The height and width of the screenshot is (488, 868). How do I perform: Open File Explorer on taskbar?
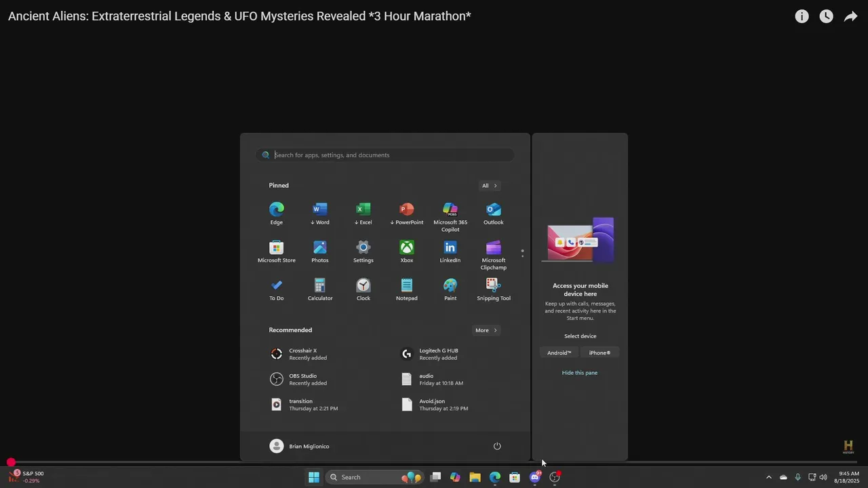coord(475,477)
